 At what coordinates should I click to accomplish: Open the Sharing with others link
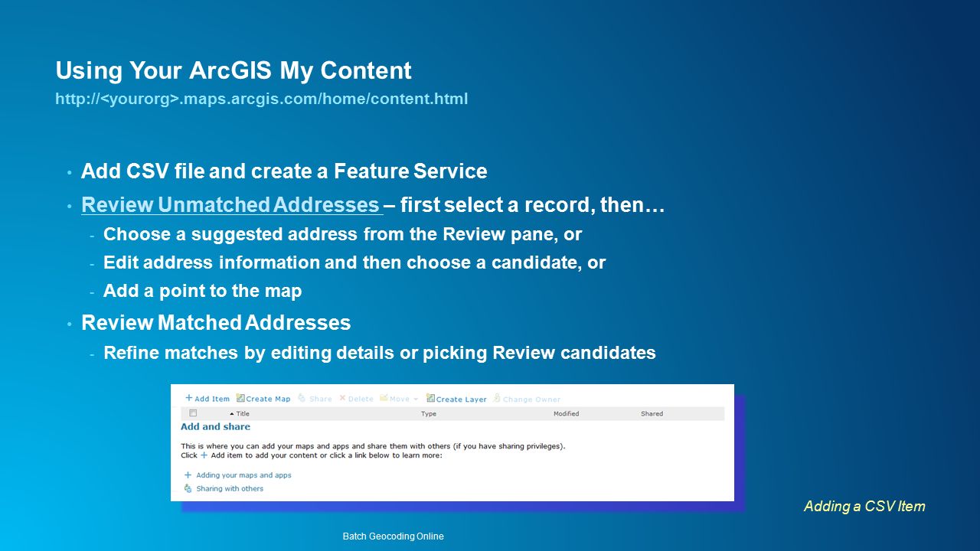230,489
